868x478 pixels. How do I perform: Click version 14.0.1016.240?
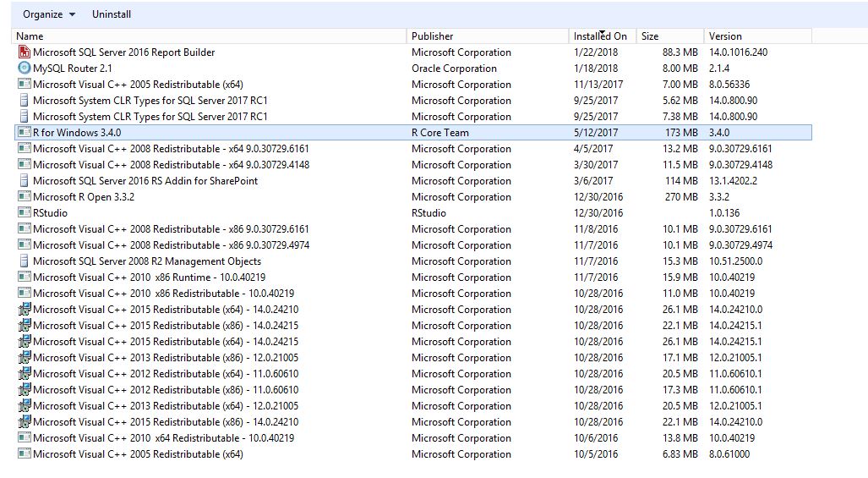739,52
